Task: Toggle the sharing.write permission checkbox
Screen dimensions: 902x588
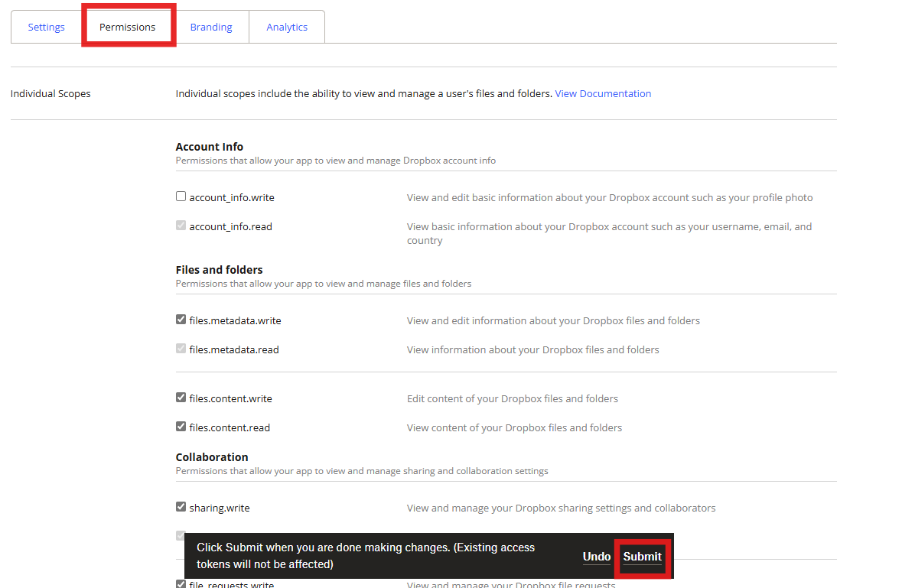Action: (x=181, y=506)
